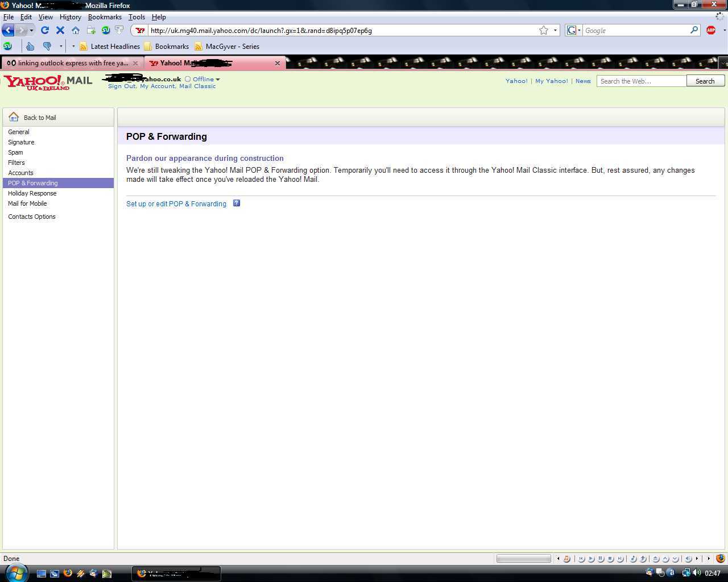Image resolution: width=728 pixels, height=582 pixels.
Task: Click the Firefox logo icon in status bar
Action: coord(721,559)
